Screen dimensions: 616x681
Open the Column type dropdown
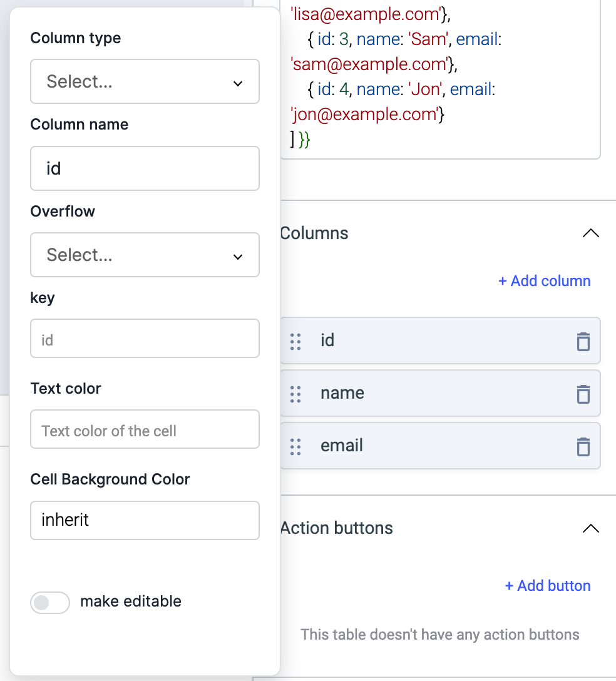[x=145, y=81]
